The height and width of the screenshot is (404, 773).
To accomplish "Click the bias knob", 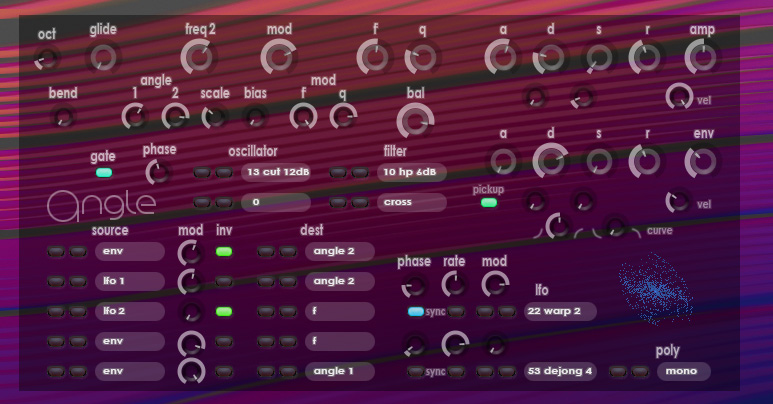I will coord(255,117).
